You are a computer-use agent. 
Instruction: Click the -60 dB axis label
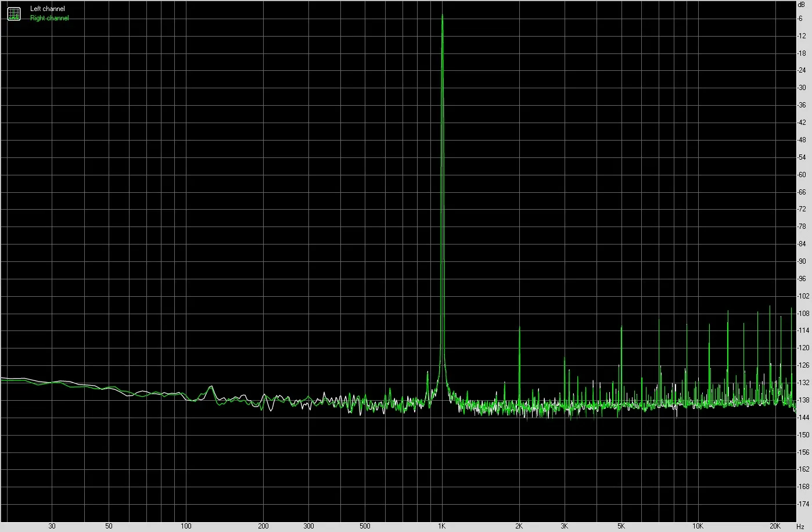[802, 175]
